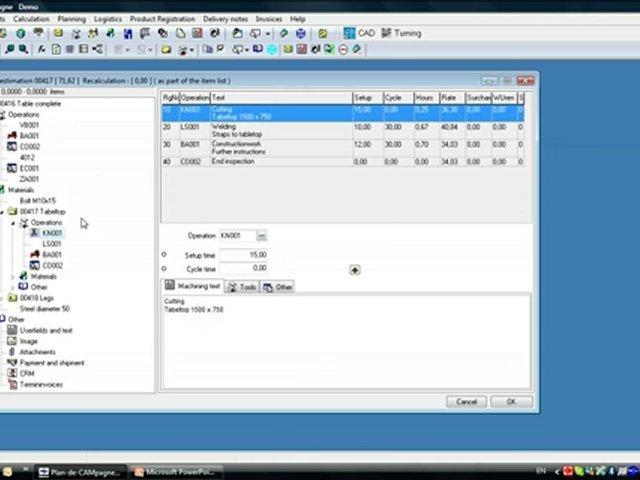Select LS001 under Tabeltop Operations in tree

(x=52, y=244)
